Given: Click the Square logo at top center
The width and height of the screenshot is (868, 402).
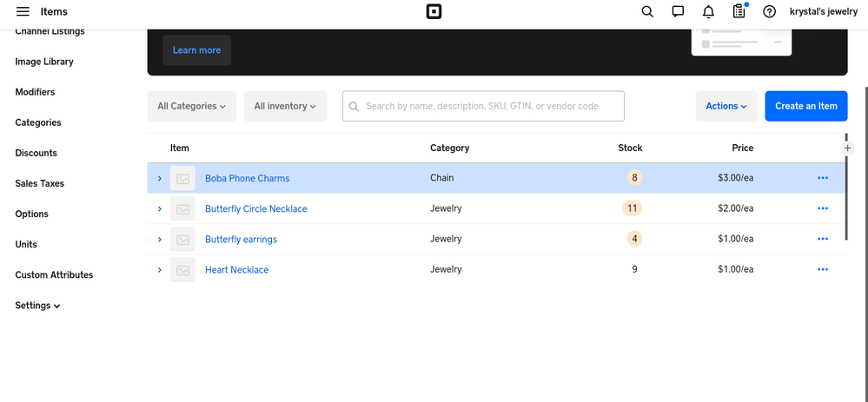Looking at the screenshot, I should click(x=434, y=11).
